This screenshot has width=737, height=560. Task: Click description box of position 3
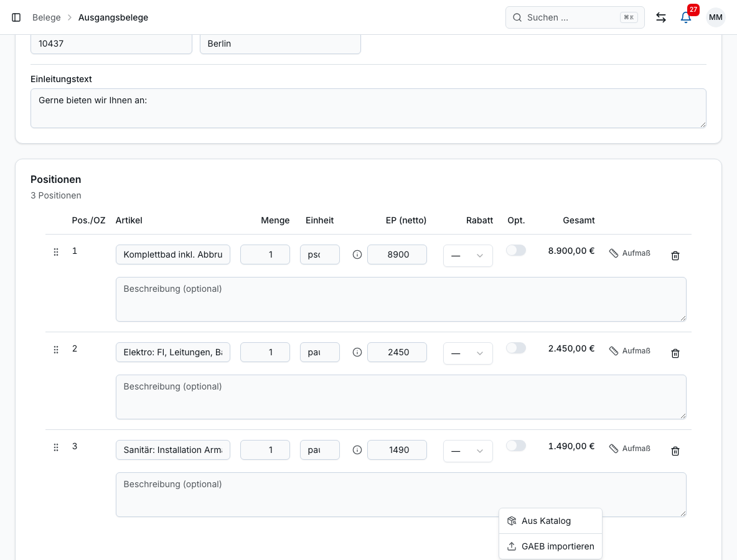click(401, 495)
